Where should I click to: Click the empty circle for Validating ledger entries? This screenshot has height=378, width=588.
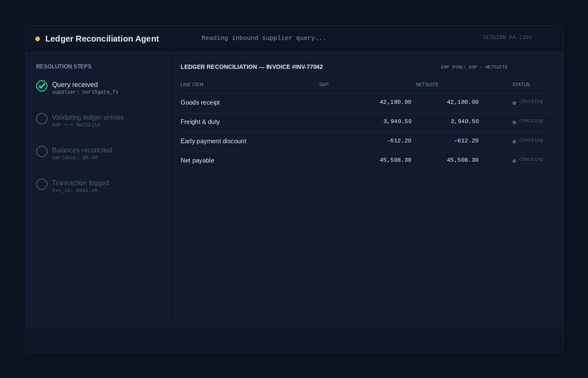pos(42,118)
